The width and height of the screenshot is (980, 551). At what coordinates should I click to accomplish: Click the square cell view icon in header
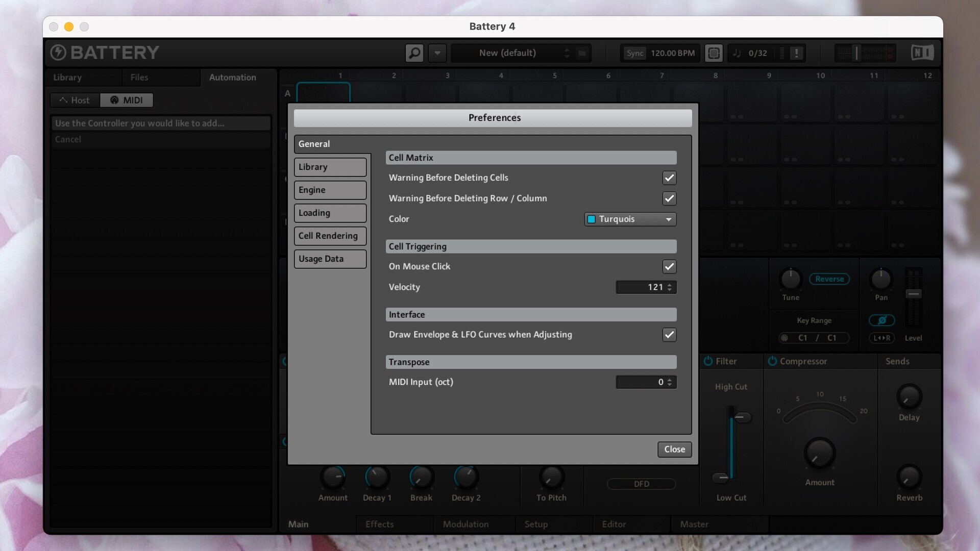pos(714,53)
